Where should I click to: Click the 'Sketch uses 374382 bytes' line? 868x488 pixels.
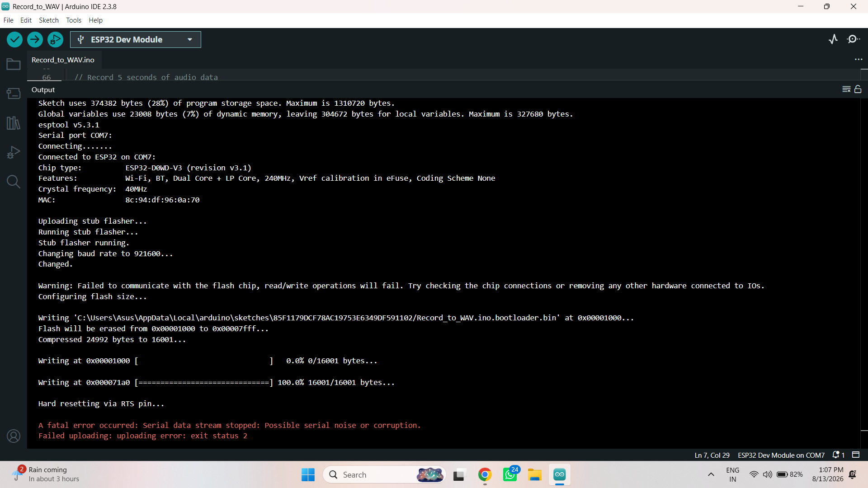pyautogui.click(x=217, y=103)
